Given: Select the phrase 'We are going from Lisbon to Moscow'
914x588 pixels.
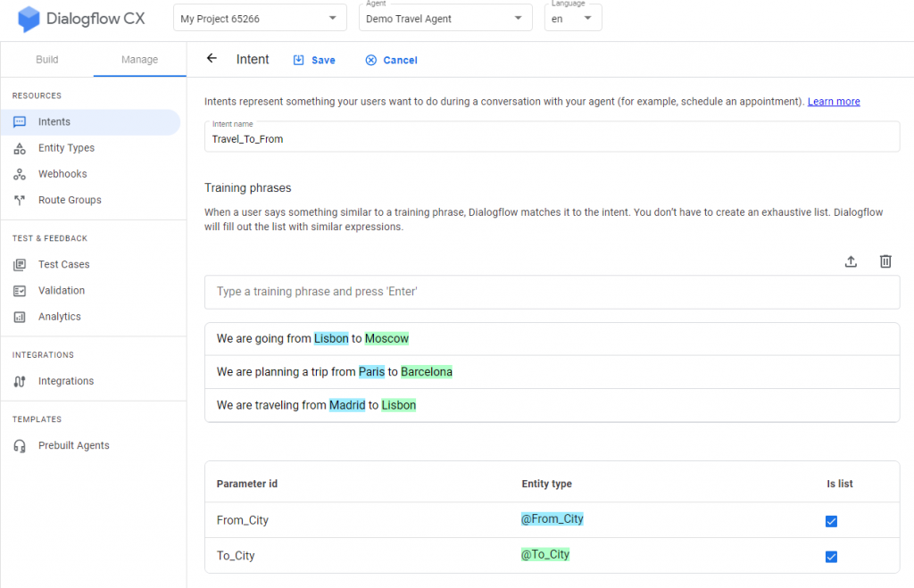Looking at the screenshot, I should coord(552,339).
